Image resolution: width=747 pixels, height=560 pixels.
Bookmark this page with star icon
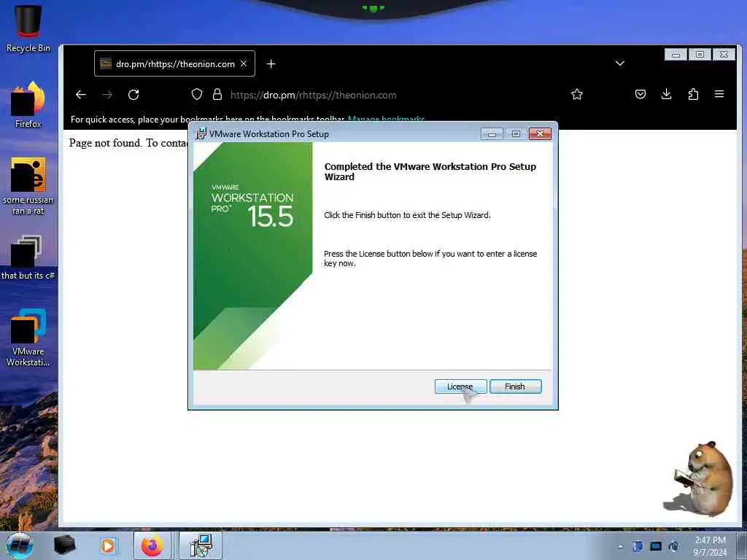pos(577,94)
